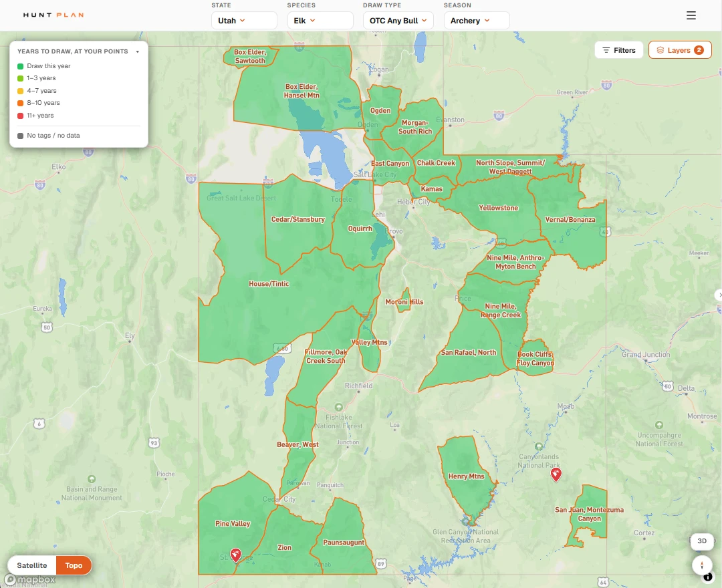Select the Morgan-South Rich unit
The image size is (722, 588).
tap(415, 127)
